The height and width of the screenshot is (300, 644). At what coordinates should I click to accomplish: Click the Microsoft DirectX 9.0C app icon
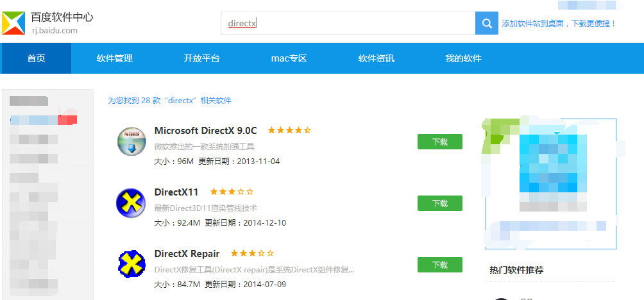(131, 142)
